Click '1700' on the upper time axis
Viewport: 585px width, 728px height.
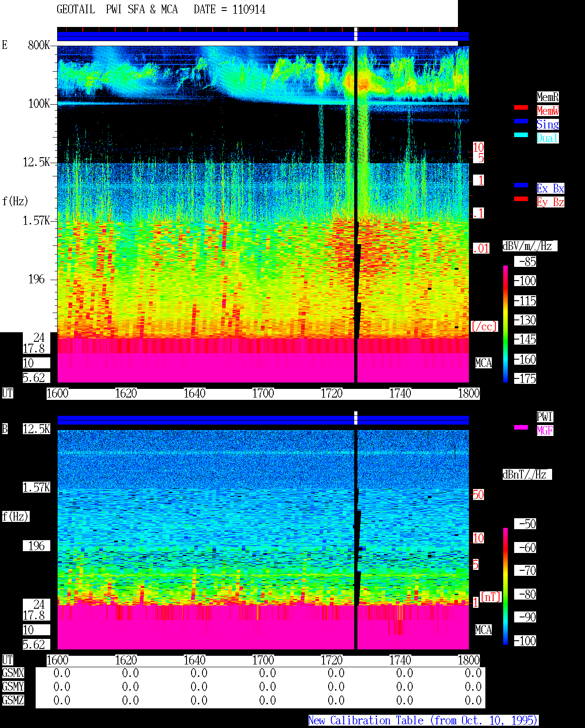[263, 393]
